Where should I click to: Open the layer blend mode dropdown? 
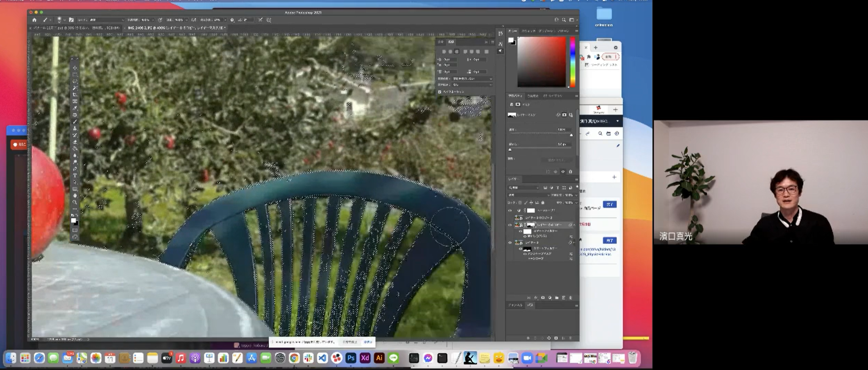click(x=528, y=195)
